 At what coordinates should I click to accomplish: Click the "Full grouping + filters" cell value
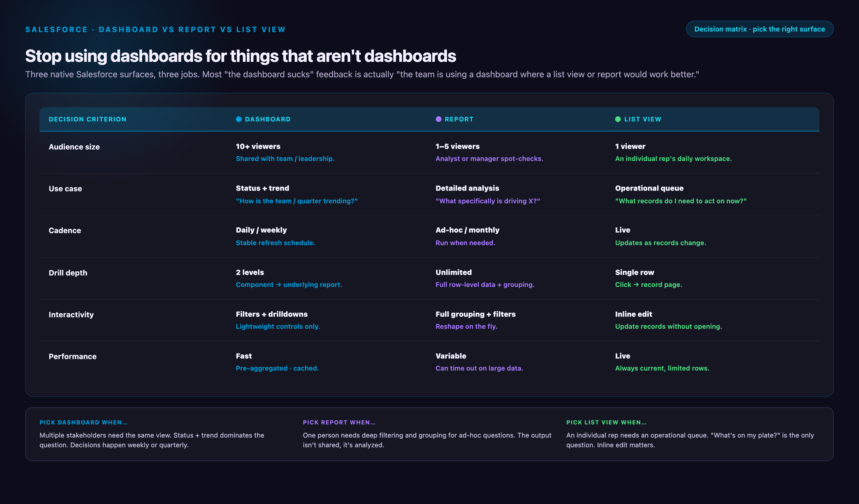click(475, 314)
